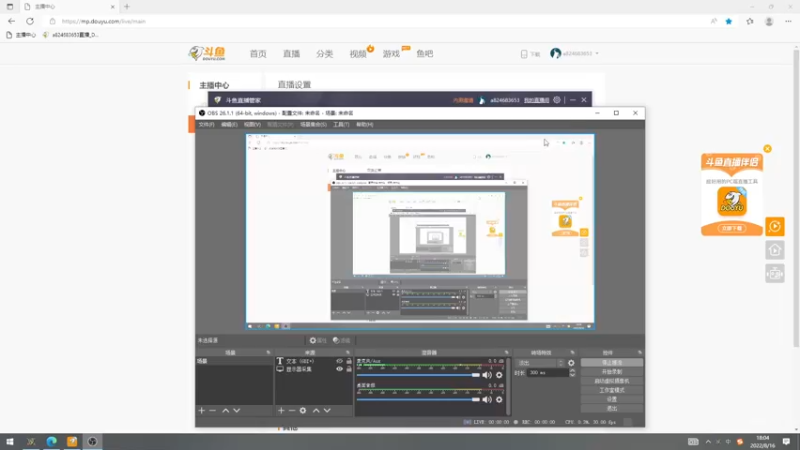
Task: Move the scene down in the Scenes panel
Action: click(x=237, y=410)
